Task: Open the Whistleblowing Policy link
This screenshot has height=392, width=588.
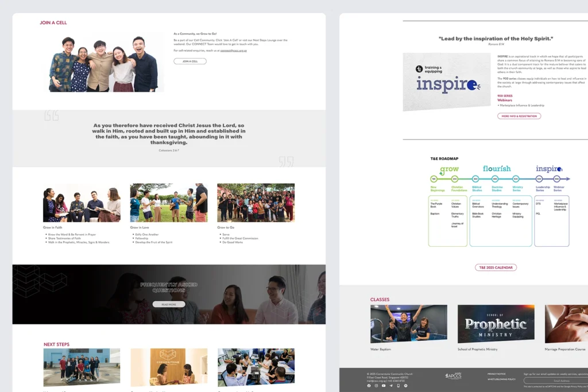Action: click(x=501, y=379)
